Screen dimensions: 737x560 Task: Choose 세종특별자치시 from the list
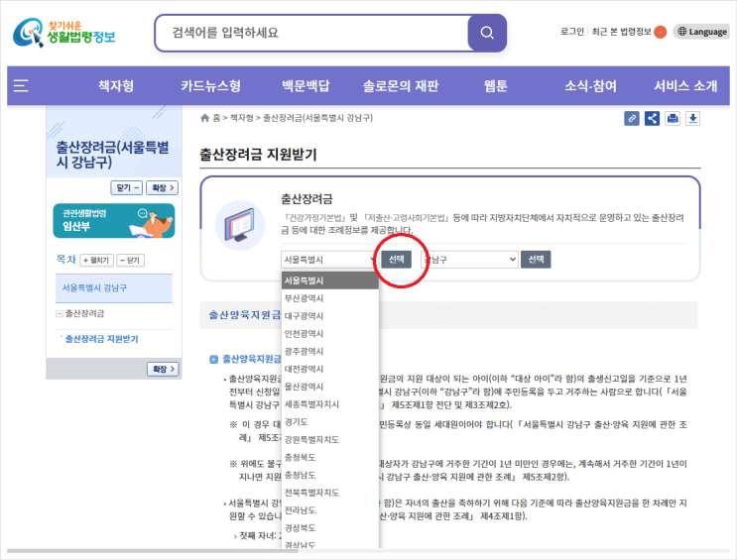(330, 404)
